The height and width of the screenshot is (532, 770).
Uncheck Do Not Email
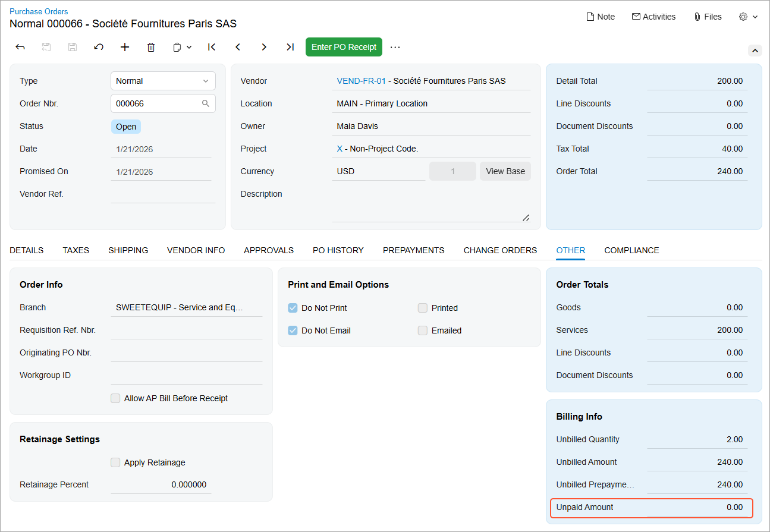point(293,330)
